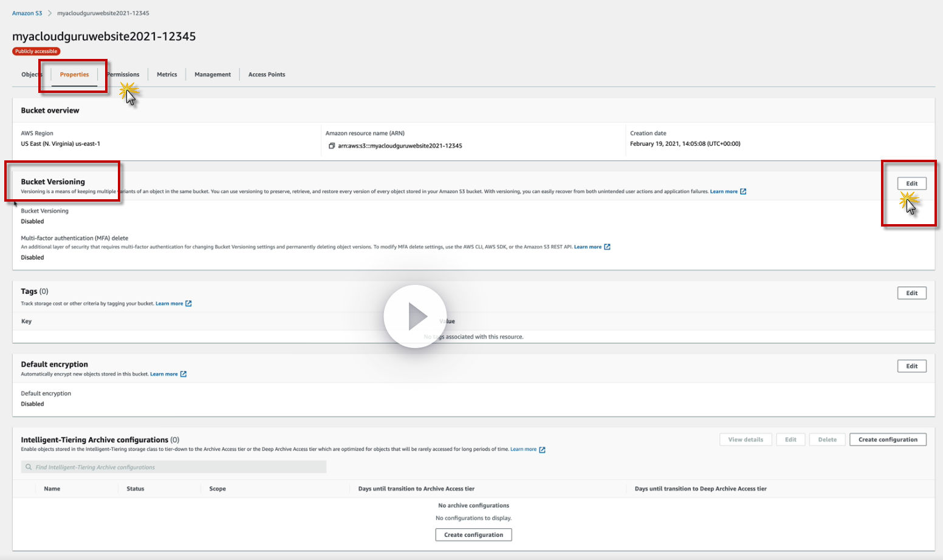Click the View details button
This screenshot has width=943, height=560.
746,440
